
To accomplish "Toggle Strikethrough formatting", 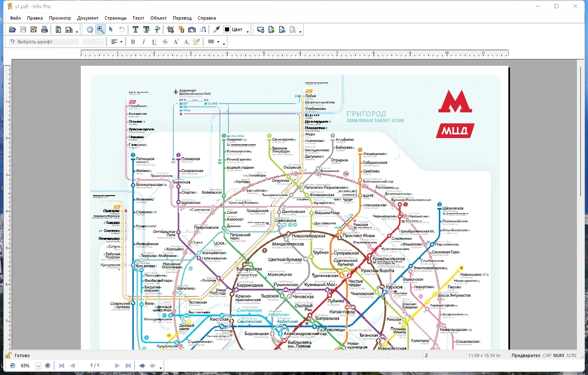I will (165, 42).
